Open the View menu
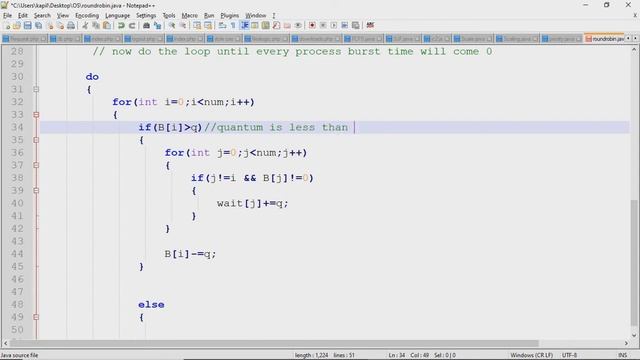640x360 pixels. click(62, 16)
